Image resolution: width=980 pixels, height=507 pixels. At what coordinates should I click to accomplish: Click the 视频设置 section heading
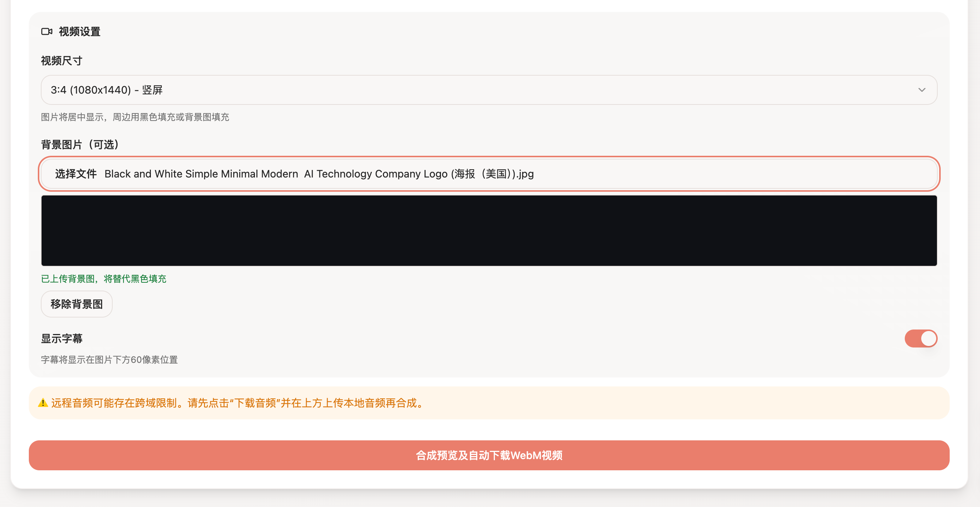(x=79, y=31)
